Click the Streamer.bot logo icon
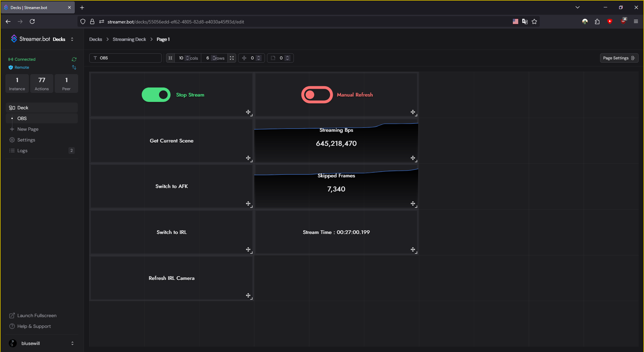The width and height of the screenshot is (644, 352). click(14, 39)
